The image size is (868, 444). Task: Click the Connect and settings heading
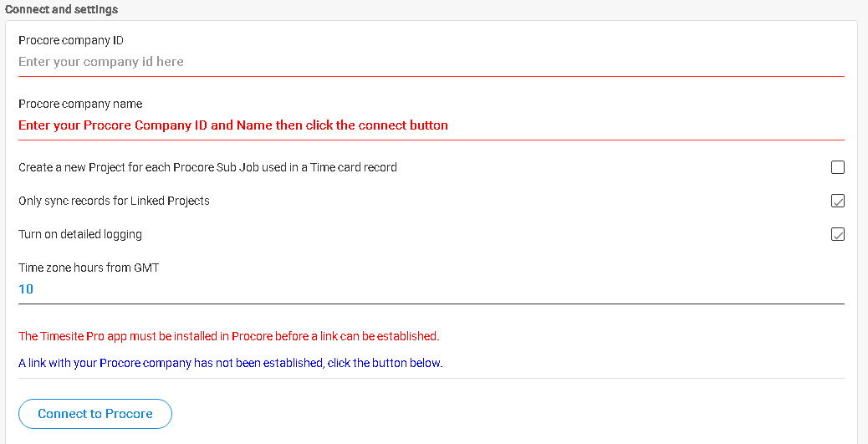pyautogui.click(x=61, y=10)
